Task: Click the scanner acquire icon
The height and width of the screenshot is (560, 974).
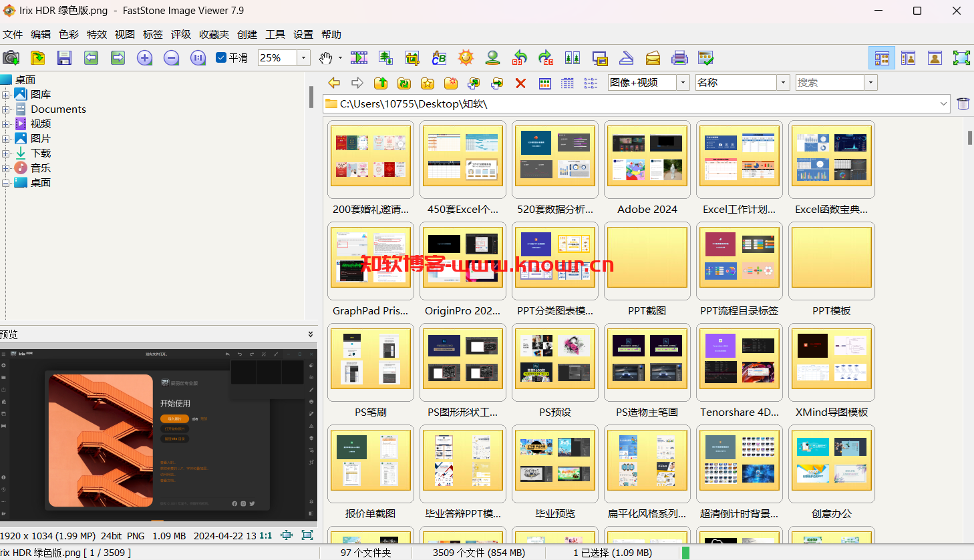Action: click(x=626, y=58)
